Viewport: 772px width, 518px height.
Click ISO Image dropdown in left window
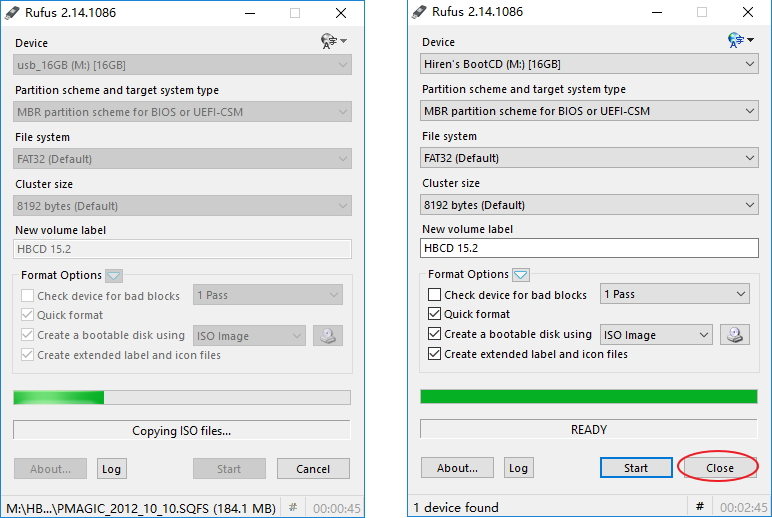pyautogui.click(x=249, y=336)
